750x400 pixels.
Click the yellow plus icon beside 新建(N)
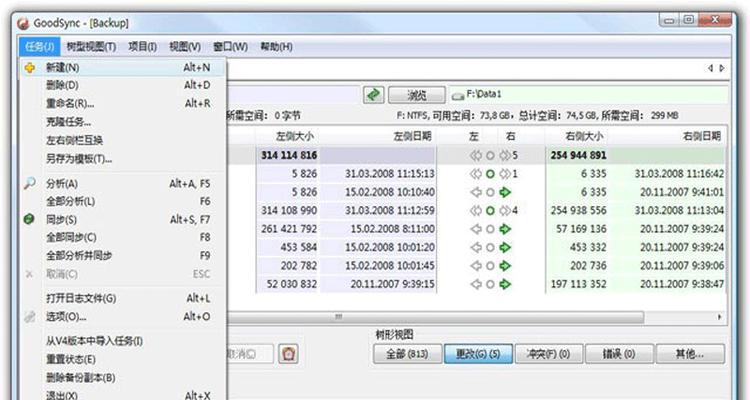[30, 67]
